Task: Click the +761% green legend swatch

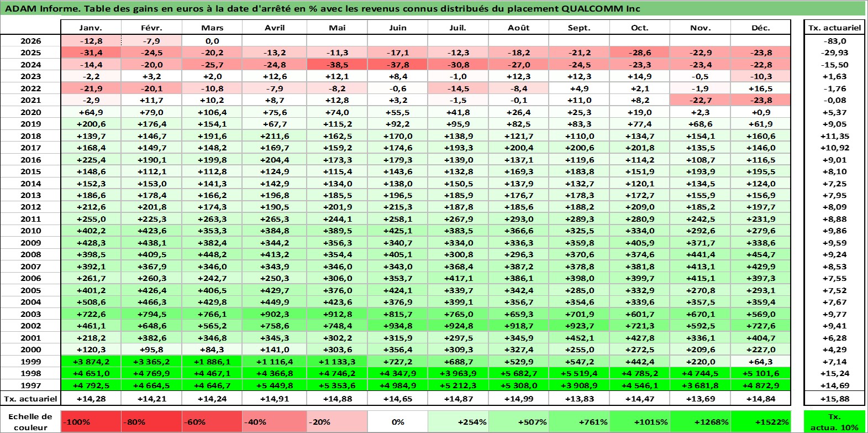Action: click(x=579, y=421)
